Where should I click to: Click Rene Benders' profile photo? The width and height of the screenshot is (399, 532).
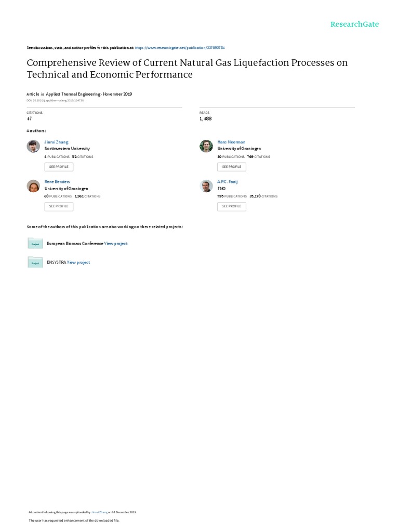(33, 186)
